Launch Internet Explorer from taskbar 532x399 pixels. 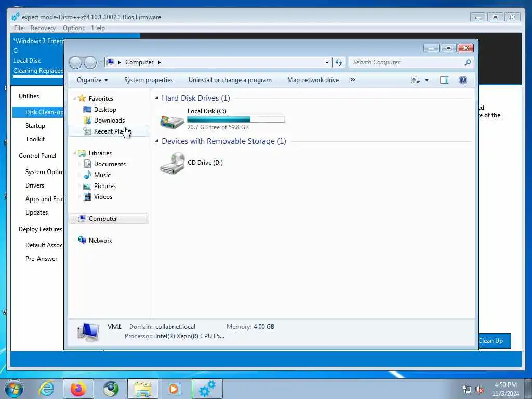[46, 389]
